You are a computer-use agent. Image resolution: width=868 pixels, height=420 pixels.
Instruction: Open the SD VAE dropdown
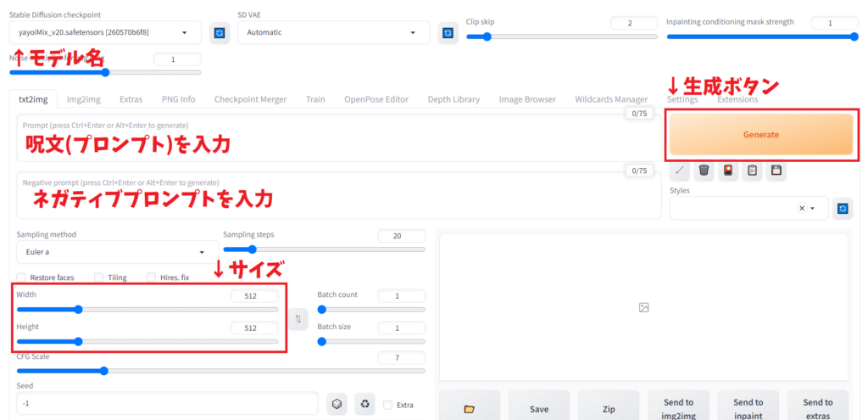click(333, 33)
